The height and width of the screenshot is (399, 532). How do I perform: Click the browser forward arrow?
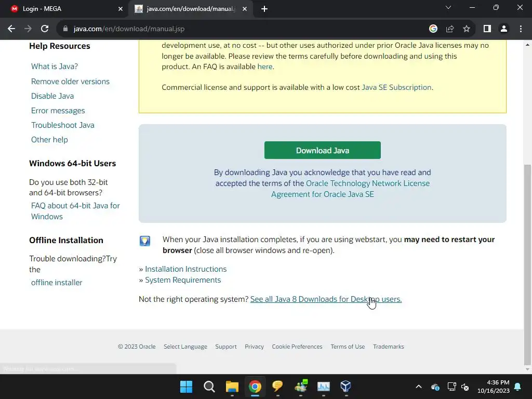click(28, 29)
